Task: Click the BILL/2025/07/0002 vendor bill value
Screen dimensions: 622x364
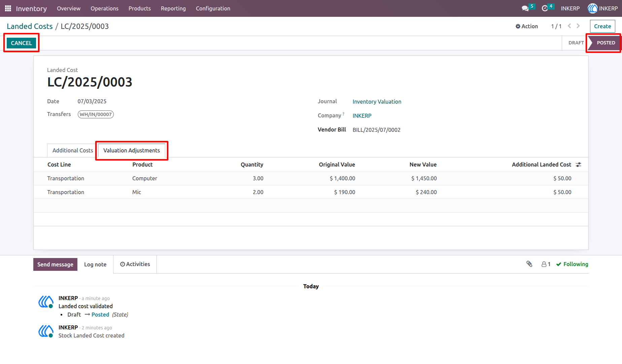Action: [377, 130]
